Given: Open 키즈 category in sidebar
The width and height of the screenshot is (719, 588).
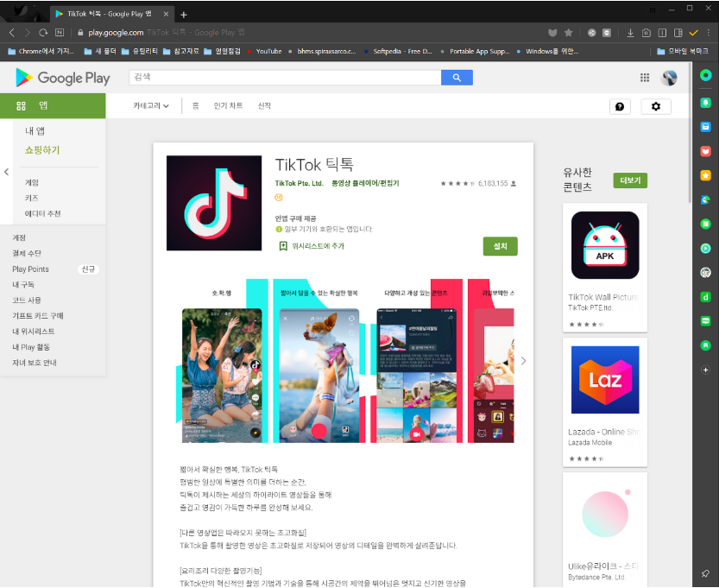Looking at the screenshot, I should tap(32, 198).
